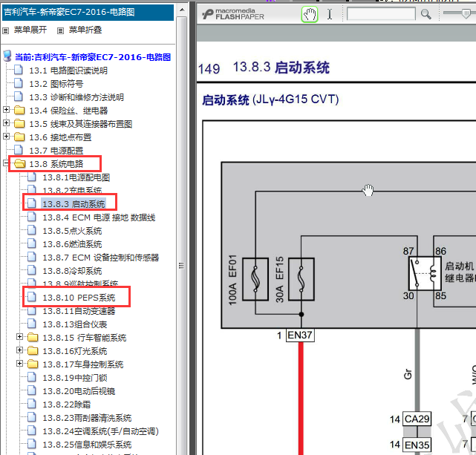This screenshot has width=476, height=455.
Task: Click the 13.4 保险丝、继电器 folder icon
Action: [19, 110]
